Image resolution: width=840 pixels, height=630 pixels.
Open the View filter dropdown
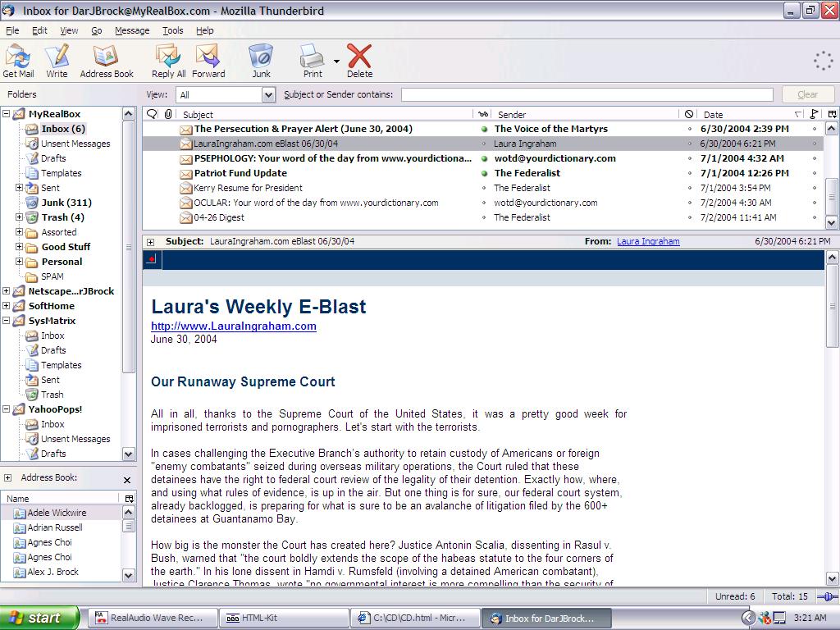coord(268,95)
